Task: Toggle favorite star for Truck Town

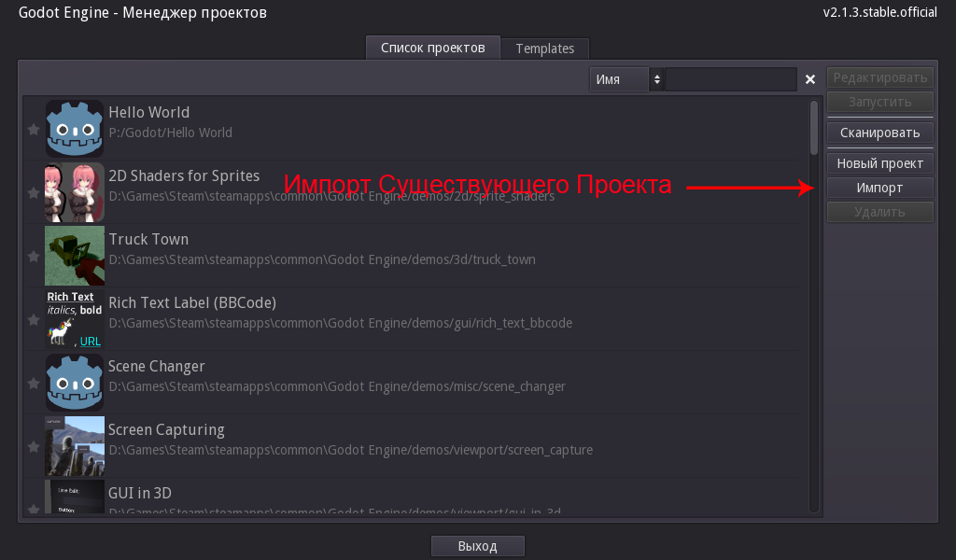Action: click(34, 257)
